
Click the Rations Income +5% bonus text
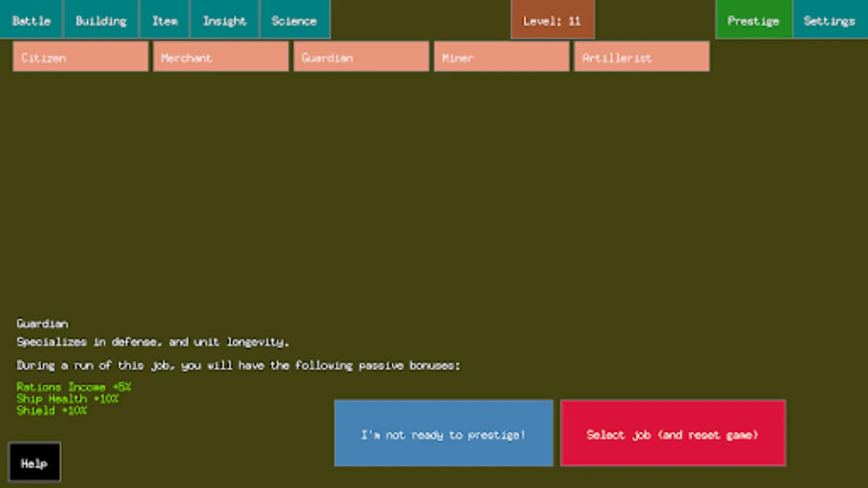coord(74,387)
